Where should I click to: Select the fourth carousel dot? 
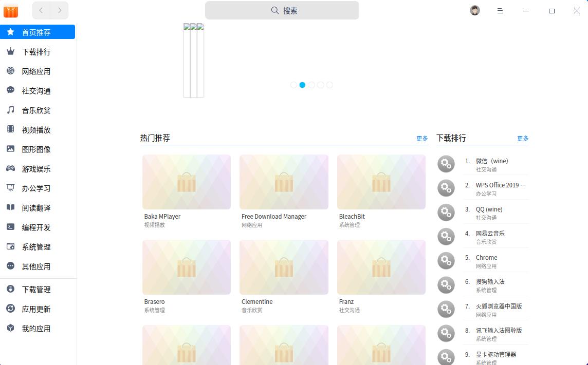[x=321, y=85]
